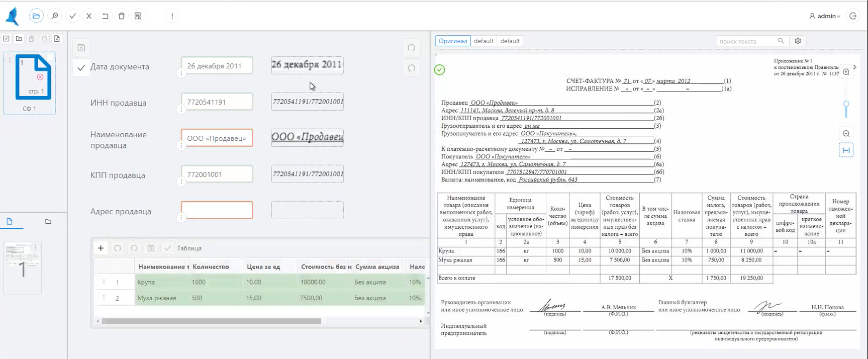868x359 pixels.
Task: Add a table row with the plus icon
Action: click(x=101, y=248)
